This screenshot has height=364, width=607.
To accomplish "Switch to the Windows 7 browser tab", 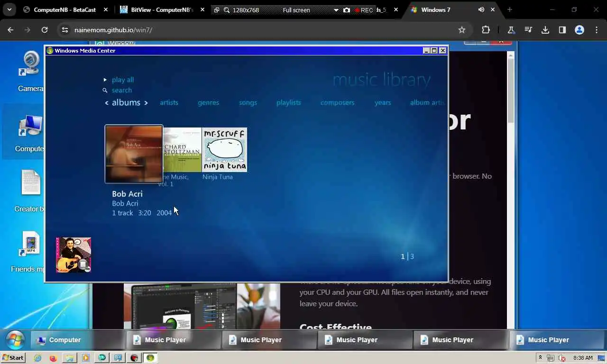I will coord(452,9).
